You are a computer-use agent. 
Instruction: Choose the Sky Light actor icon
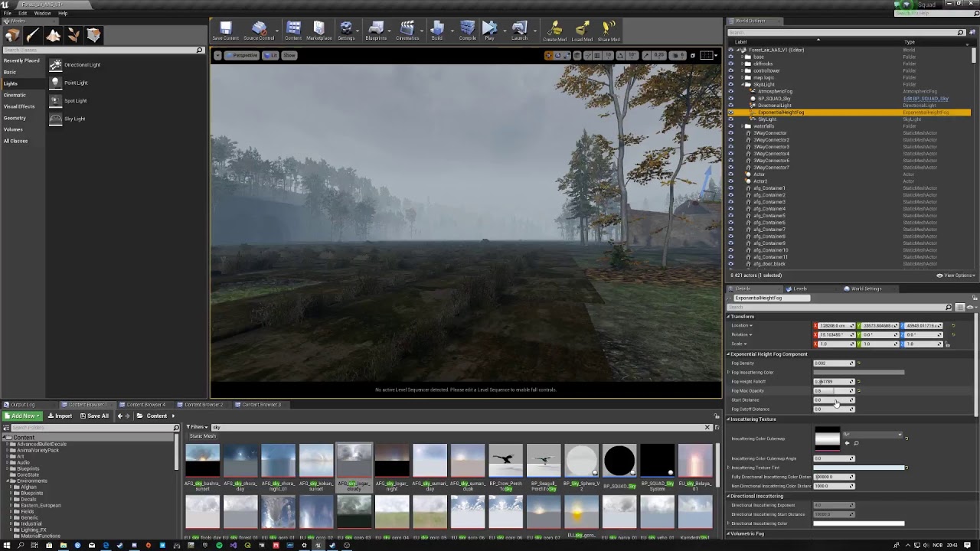click(56, 119)
